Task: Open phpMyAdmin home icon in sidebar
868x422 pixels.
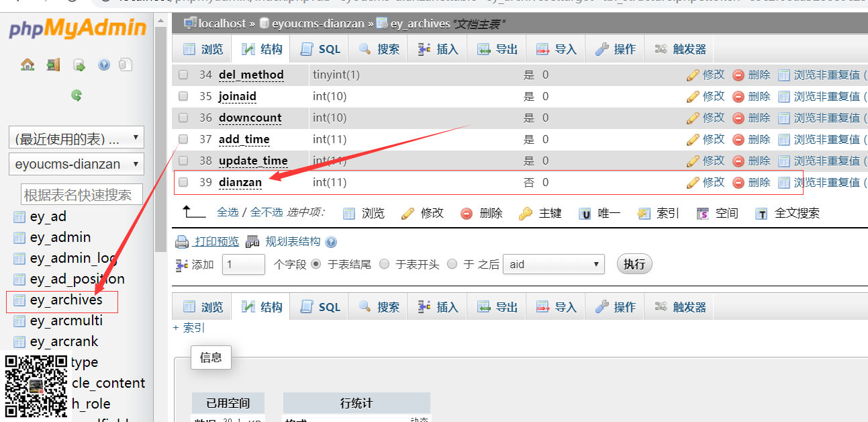Action: (28, 65)
